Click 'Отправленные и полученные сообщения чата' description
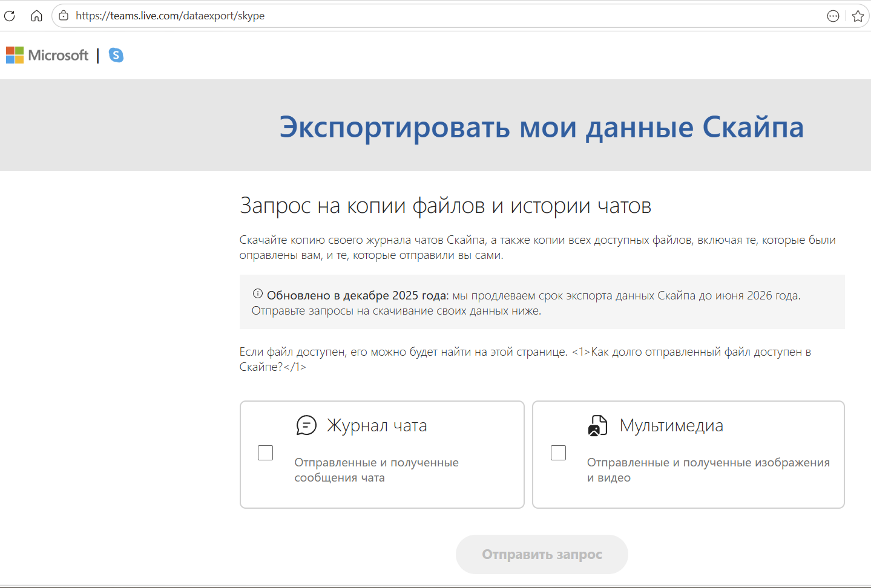This screenshot has width=871, height=588. point(376,470)
